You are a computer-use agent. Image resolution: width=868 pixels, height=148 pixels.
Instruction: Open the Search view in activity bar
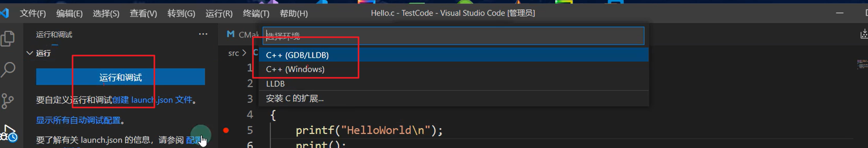8,70
